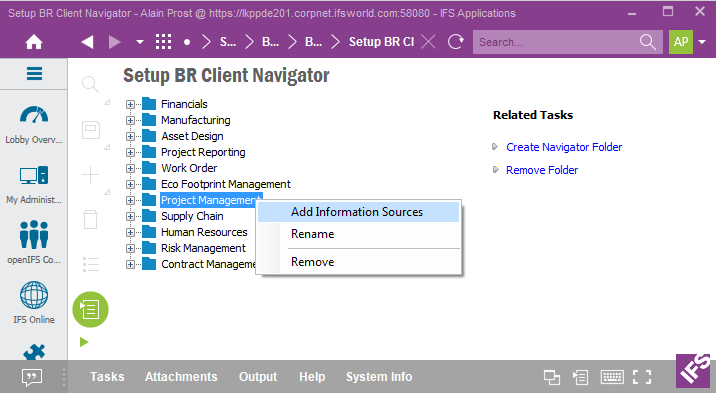Screen dimensions: 716x393
Task: Click the Delete trash tool icon
Action: pos(90,219)
